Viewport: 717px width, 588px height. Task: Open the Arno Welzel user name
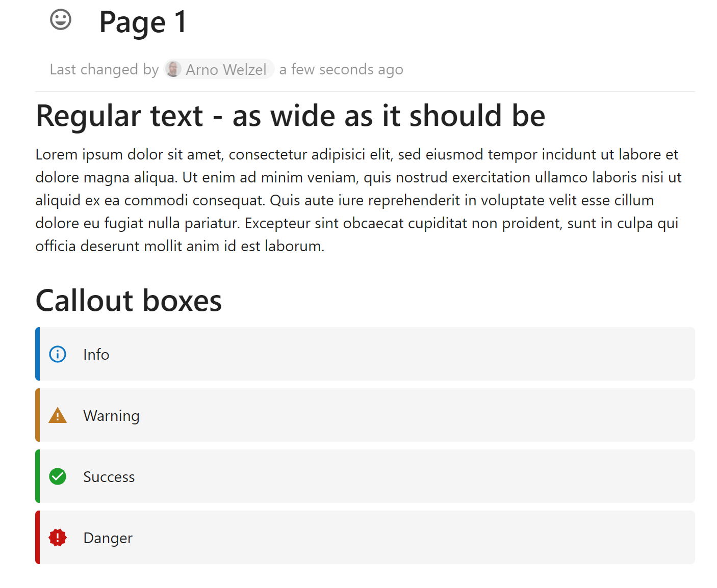point(226,69)
